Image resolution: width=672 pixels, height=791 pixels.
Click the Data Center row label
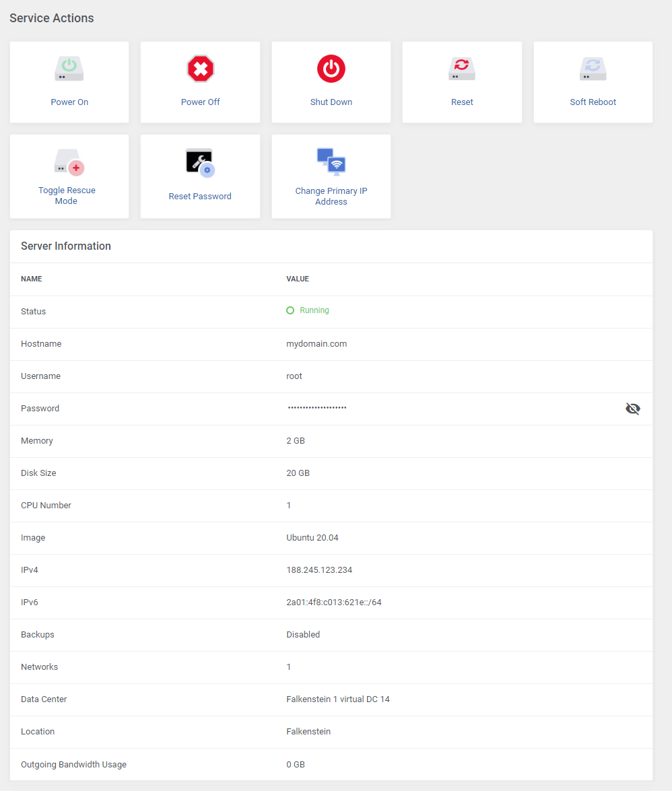43,699
